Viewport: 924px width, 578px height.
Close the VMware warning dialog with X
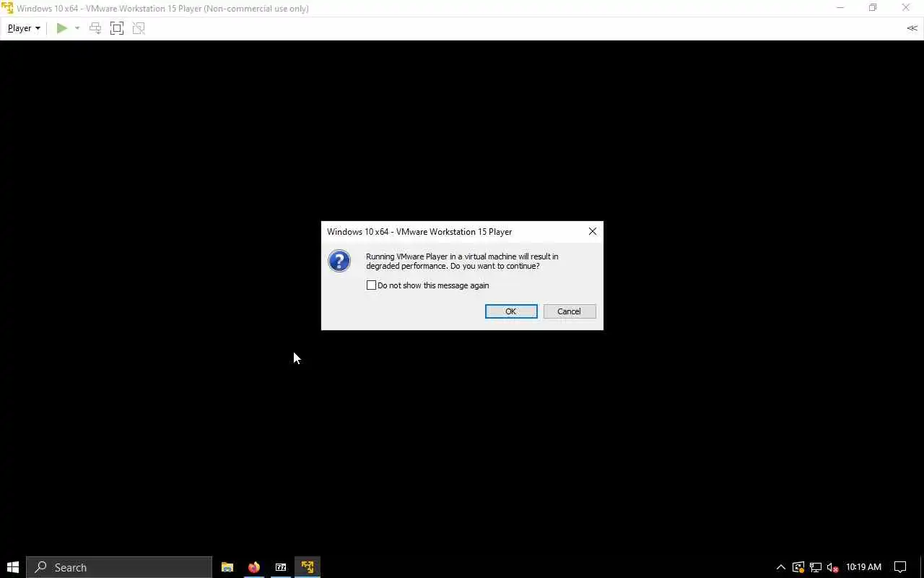[x=593, y=231]
